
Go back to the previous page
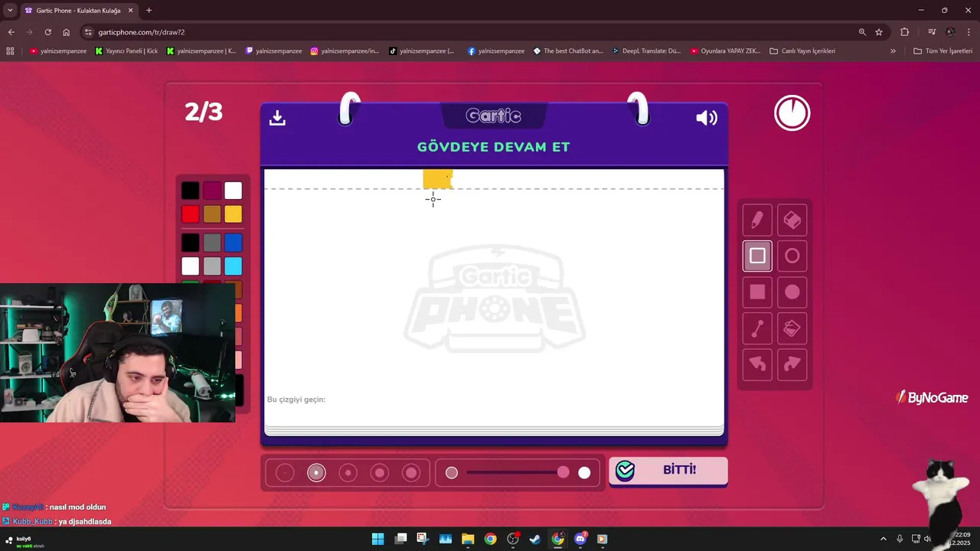pos(11,32)
